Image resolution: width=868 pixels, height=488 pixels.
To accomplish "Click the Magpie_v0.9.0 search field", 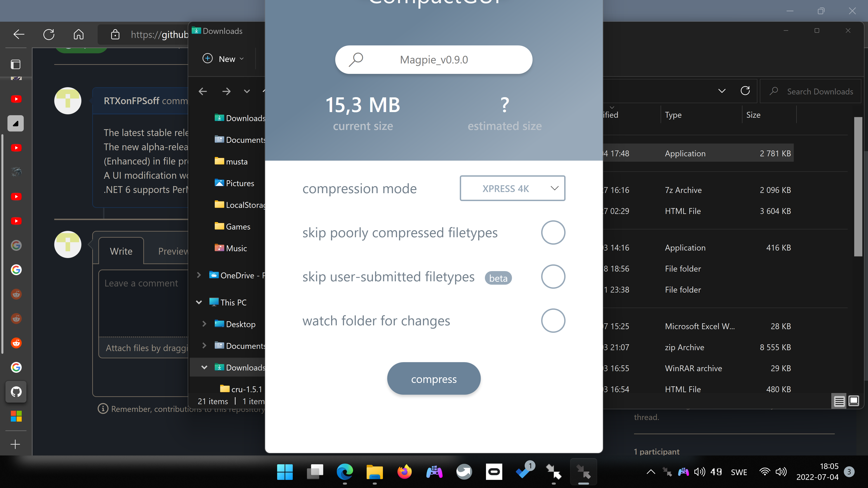I will tap(434, 60).
